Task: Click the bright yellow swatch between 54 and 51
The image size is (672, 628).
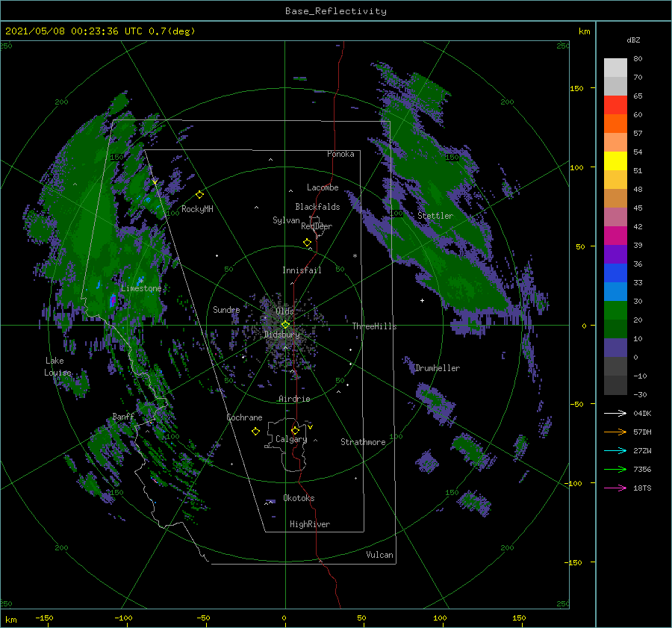Action: [x=615, y=161]
